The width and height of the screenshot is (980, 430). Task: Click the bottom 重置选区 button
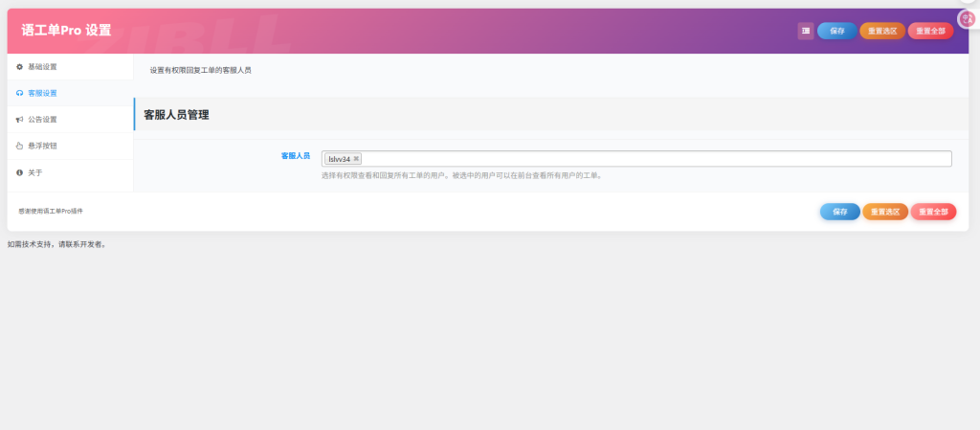click(884, 212)
